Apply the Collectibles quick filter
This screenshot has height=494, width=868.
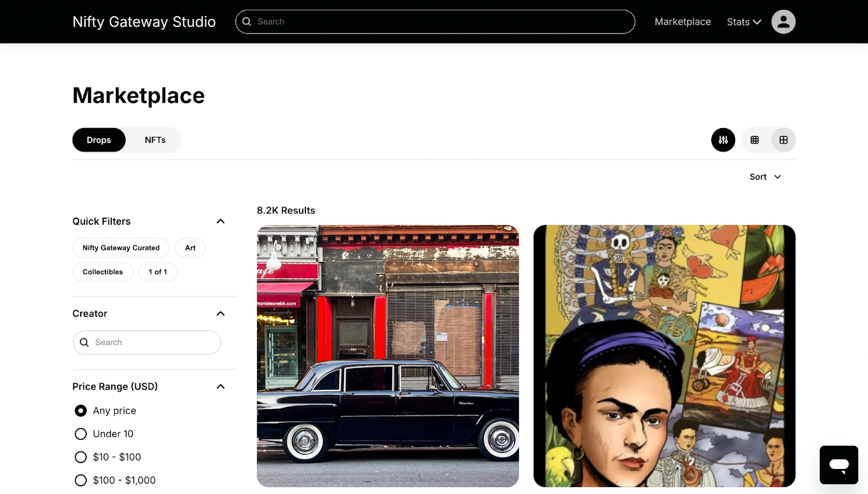pos(103,272)
